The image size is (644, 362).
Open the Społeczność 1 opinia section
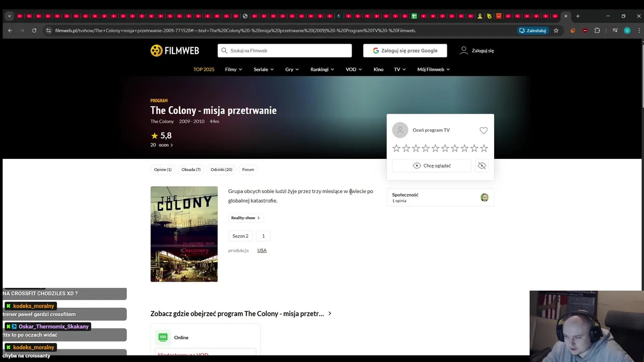point(440,198)
